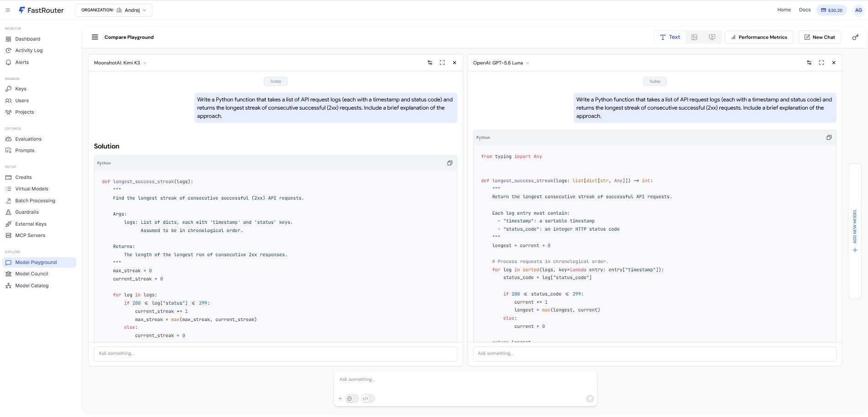Open Activity Log in the sidebar
This screenshot has width=868, height=417.
39,50
